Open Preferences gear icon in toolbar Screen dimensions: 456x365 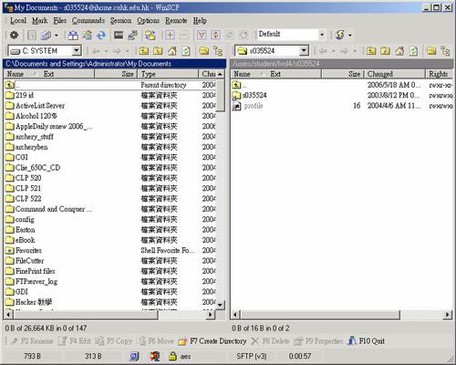click(14, 35)
